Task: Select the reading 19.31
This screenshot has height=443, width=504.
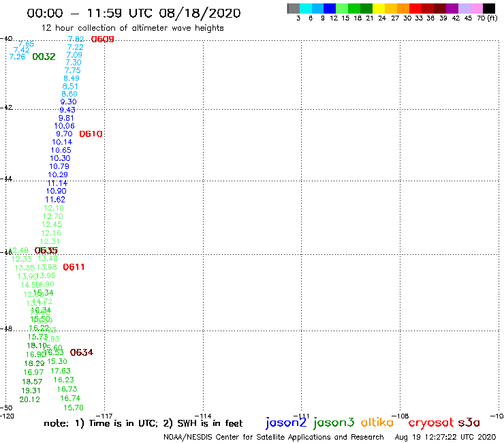Action: coord(31,391)
